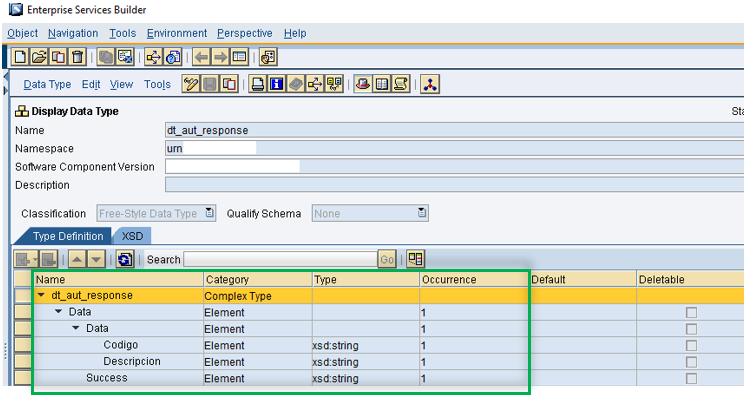Collapse the nested Data element node
This screenshot has height=399, width=744.
pos(76,328)
